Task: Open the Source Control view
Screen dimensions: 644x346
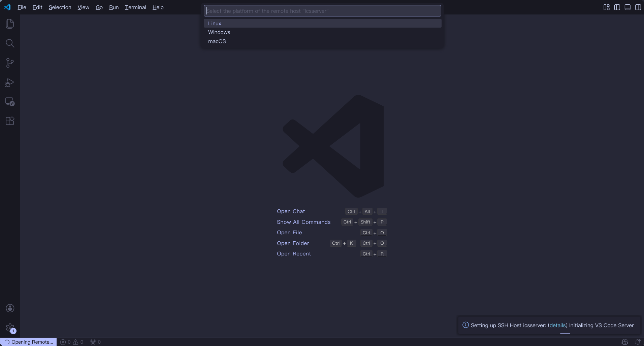Action: coord(10,63)
